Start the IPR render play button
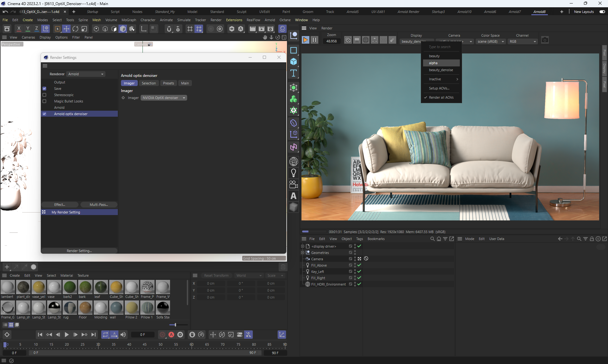 pyautogui.click(x=305, y=40)
